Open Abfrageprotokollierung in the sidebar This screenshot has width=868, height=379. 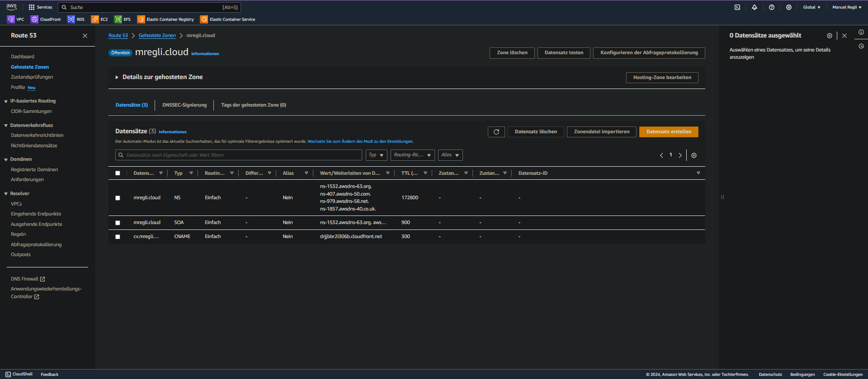(x=36, y=245)
